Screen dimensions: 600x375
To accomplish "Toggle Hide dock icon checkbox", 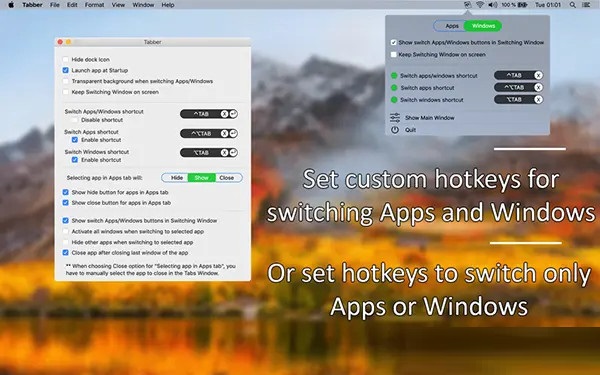I will coord(65,59).
